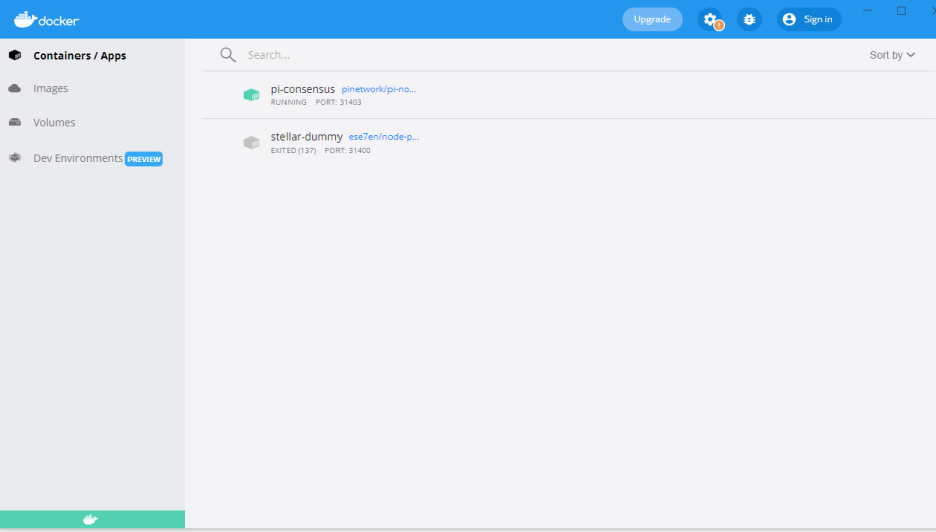936x532 pixels.
Task: Click the Volumes drive icon in sidebar
Action: [15, 122]
